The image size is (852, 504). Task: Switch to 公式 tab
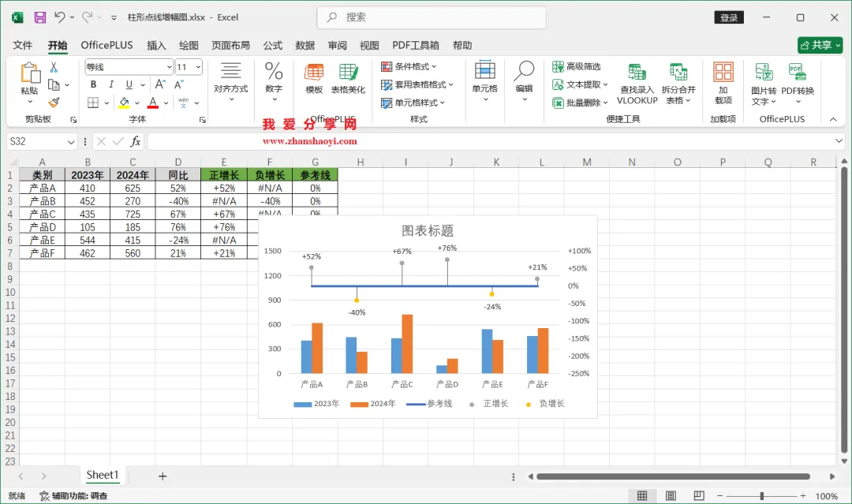[x=273, y=45]
